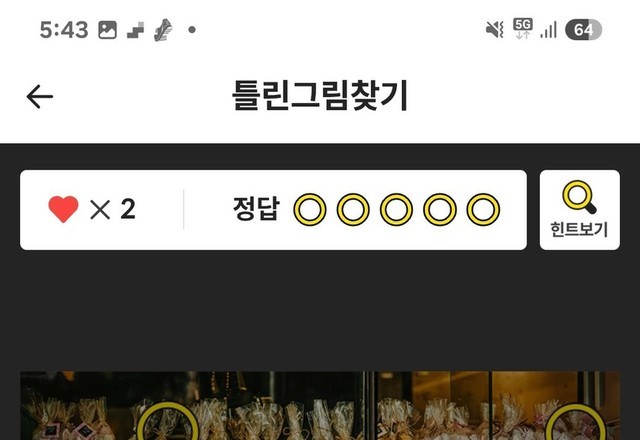The image size is (640, 440).
Task: Tap the back arrow icon
Action: click(40, 97)
